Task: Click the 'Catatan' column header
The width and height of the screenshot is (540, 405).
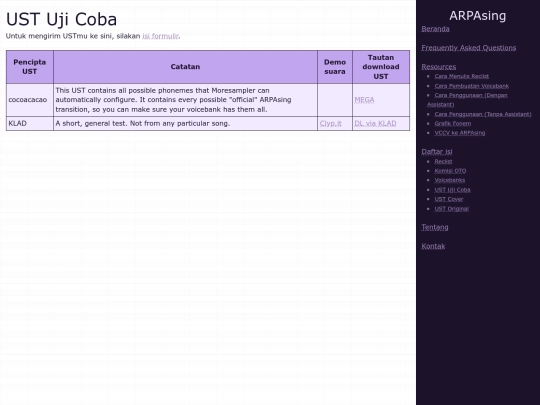Action: [x=185, y=67]
